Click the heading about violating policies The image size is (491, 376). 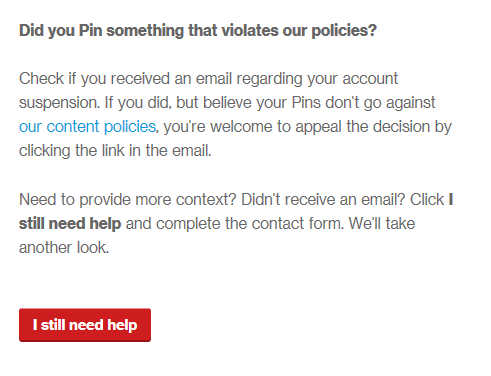click(x=198, y=31)
